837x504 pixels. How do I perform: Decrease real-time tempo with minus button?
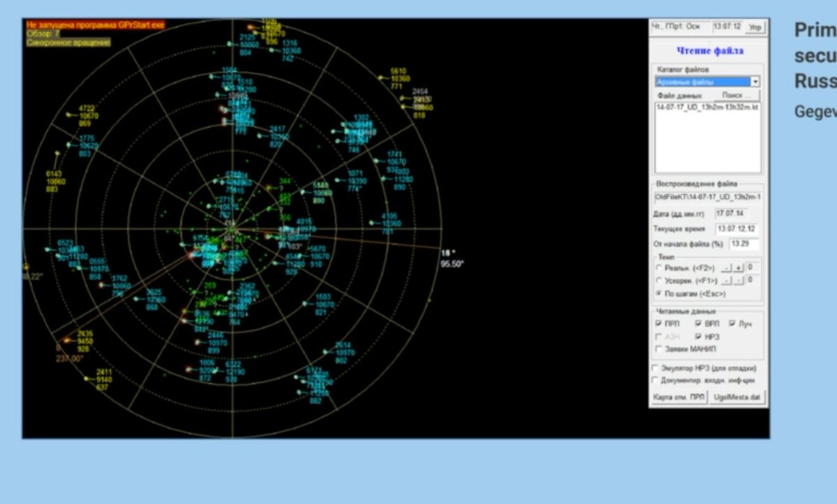pyautogui.click(x=727, y=268)
